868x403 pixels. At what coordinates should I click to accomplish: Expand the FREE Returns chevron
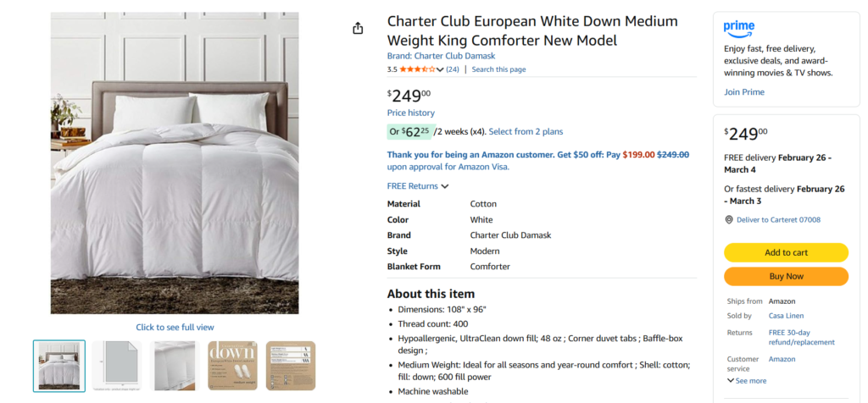[x=445, y=186]
